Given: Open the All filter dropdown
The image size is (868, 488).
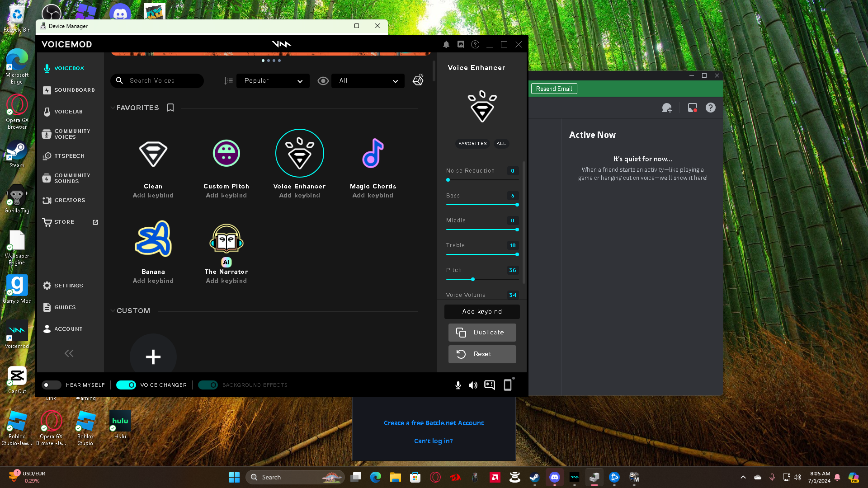Looking at the screenshot, I should pyautogui.click(x=368, y=81).
